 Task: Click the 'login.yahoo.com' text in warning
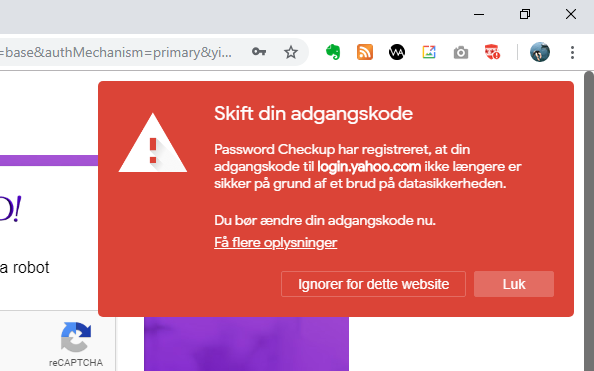(x=369, y=167)
